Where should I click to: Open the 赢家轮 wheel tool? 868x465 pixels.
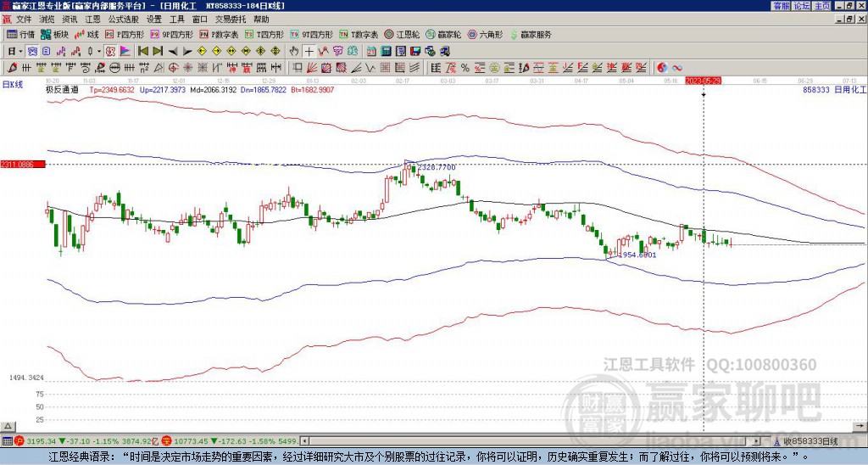point(443,34)
